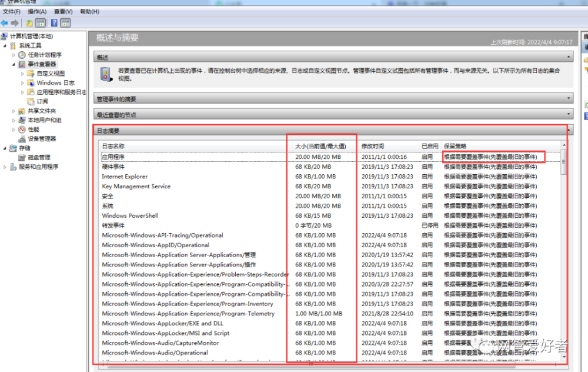Select the 性能 performance icon

pyautogui.click(x=22, y=129)
